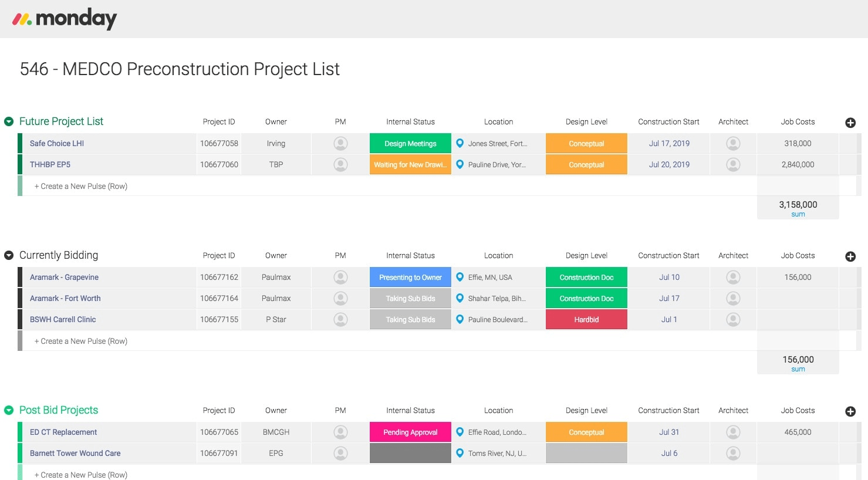Open the BSWH Carrell Clinic project

pos(63,319)
